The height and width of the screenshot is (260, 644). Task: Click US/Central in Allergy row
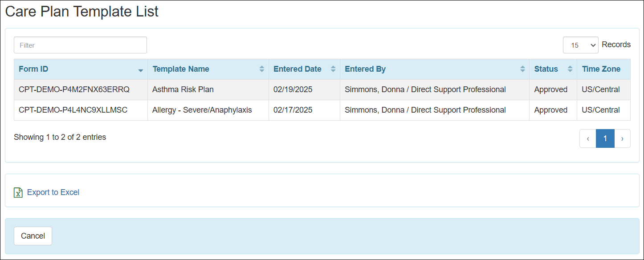[x=601, y=110]
